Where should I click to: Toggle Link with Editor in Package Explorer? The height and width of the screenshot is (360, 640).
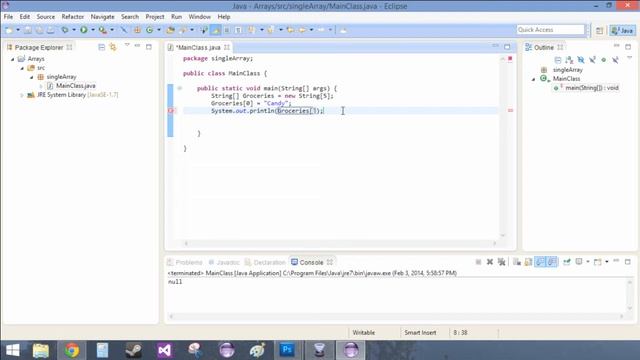(x=113, y=47)
